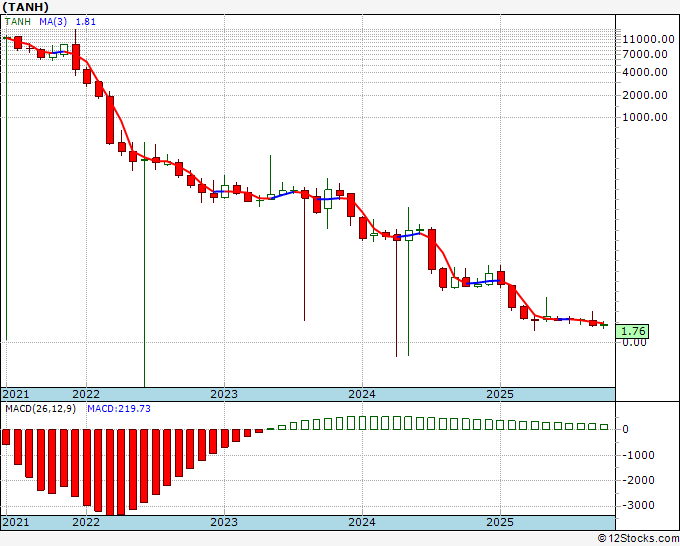Open the 12Stocks.com copyright link
Screen dimensions: 680x546
(638, 539)
